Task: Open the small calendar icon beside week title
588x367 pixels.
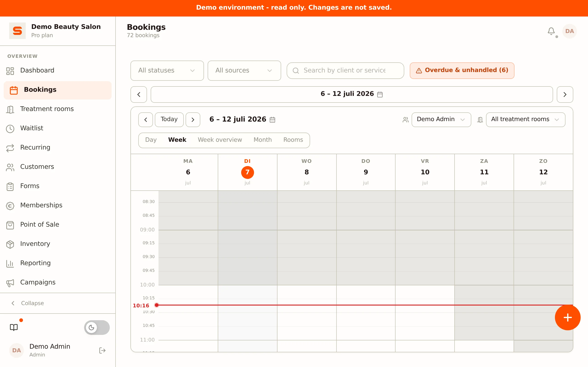Action: (272, 120)
